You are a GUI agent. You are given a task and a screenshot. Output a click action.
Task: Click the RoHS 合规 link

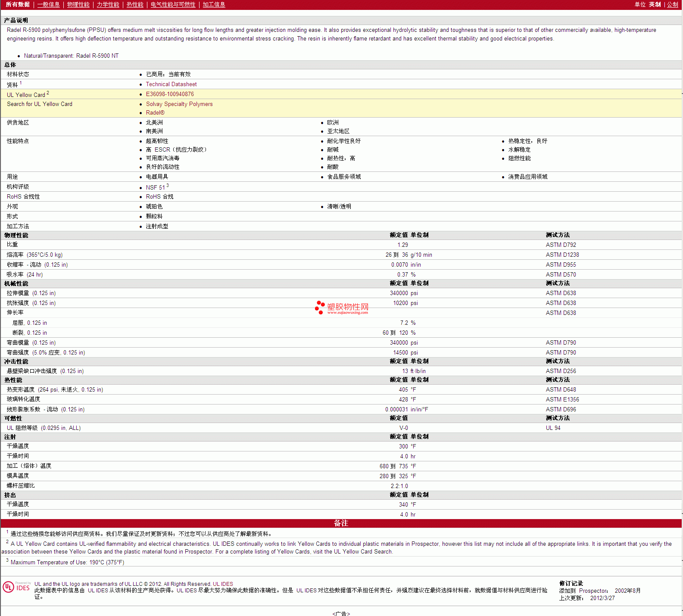[159, 197]
